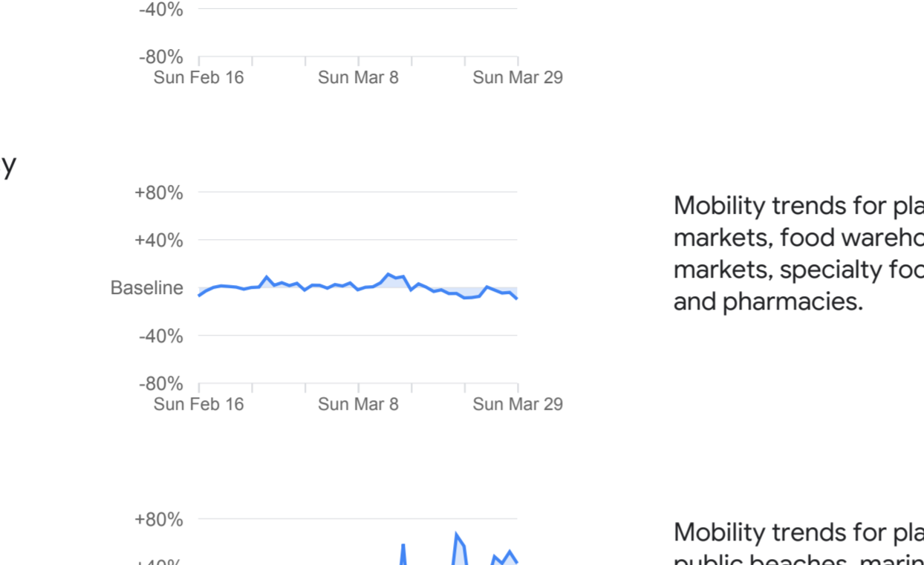This screenshot has width=924, height=565.
Task: Click the 'markets, specialty foo' text line
Action: 798,270
